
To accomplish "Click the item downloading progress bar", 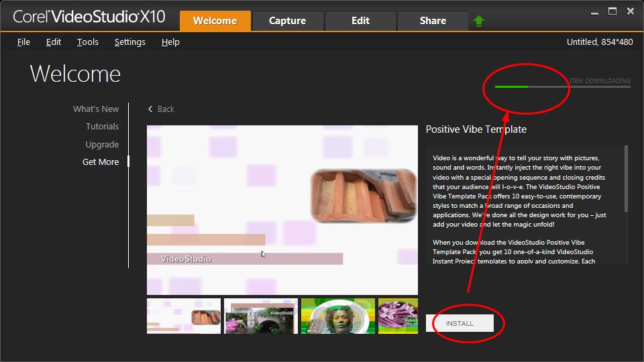I will 563,86.
